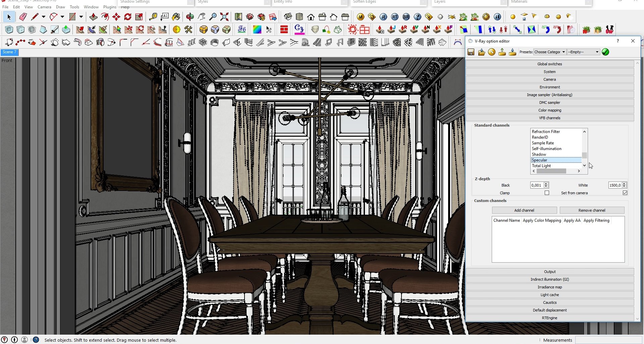The image size is (644, 344).
Task: Enable the Z-depth Clamp checkbox
Action: (547, 193)
